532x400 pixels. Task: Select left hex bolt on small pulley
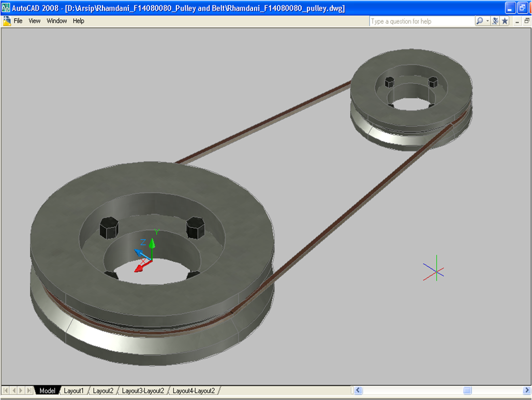[x=389, y=82]
